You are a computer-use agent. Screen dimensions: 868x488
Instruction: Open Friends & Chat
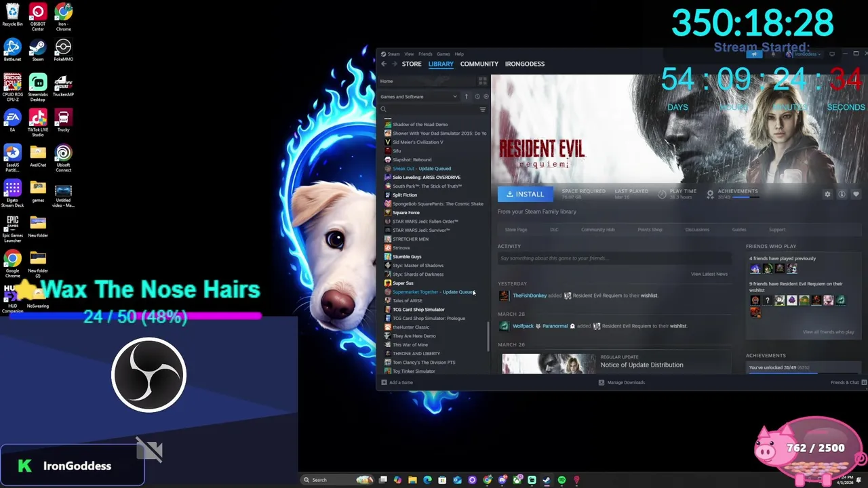848,382
